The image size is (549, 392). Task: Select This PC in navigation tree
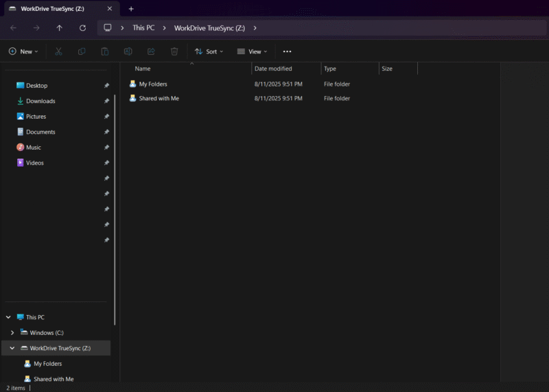coord(35,317)
